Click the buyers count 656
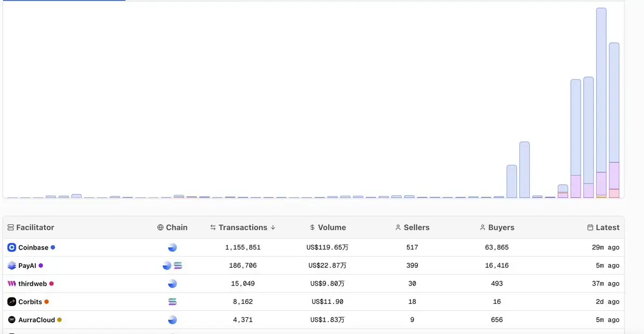Image resolution: width=644 pixels, height=334 pixels. (496, 320)
